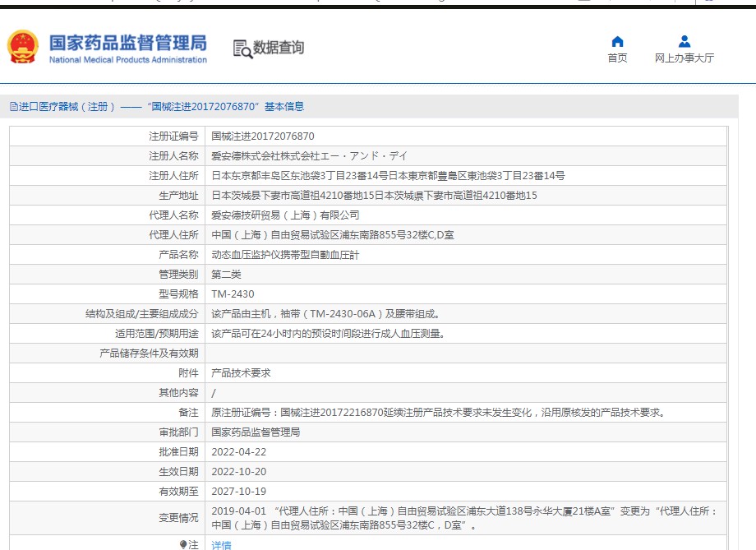This screenshot has height=550, width=756.
Task: Click the National Medical Products Administration subtitle
Action: click(x=127, y=60)
